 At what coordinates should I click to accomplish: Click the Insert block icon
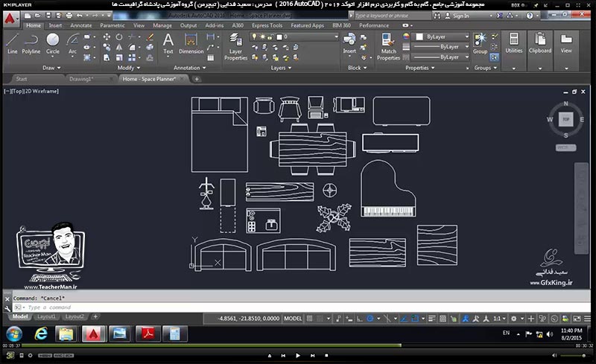pos(349,44)
